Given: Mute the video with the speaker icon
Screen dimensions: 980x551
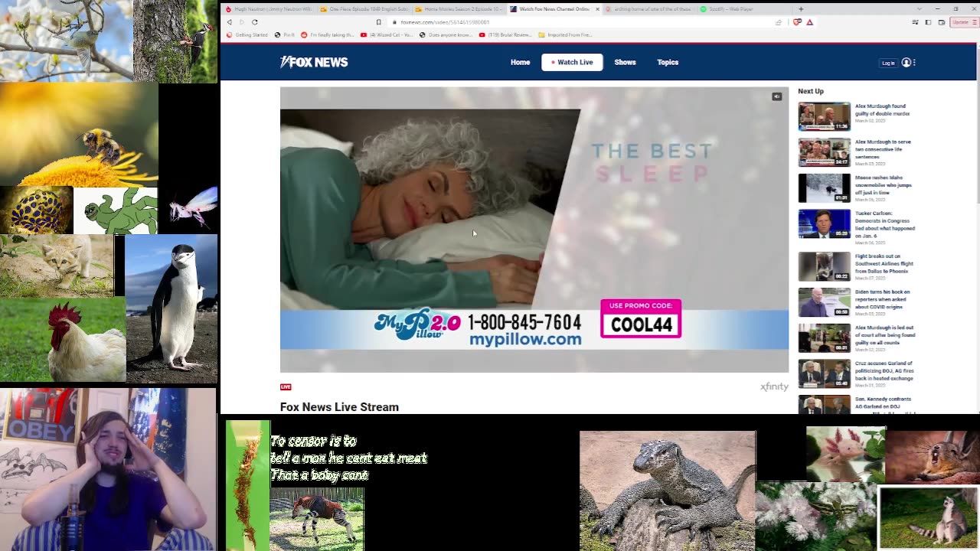Looking at the screenshot, I should [x=776, y=96].
